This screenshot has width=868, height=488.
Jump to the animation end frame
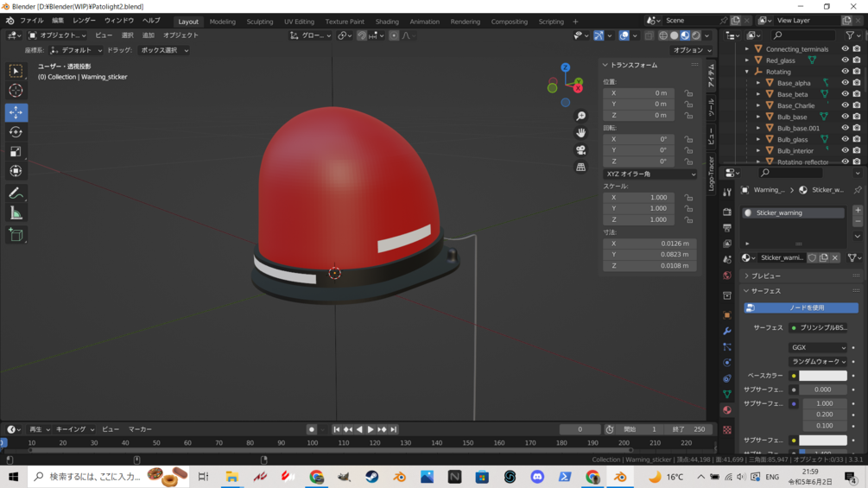(x=394, y=429)
